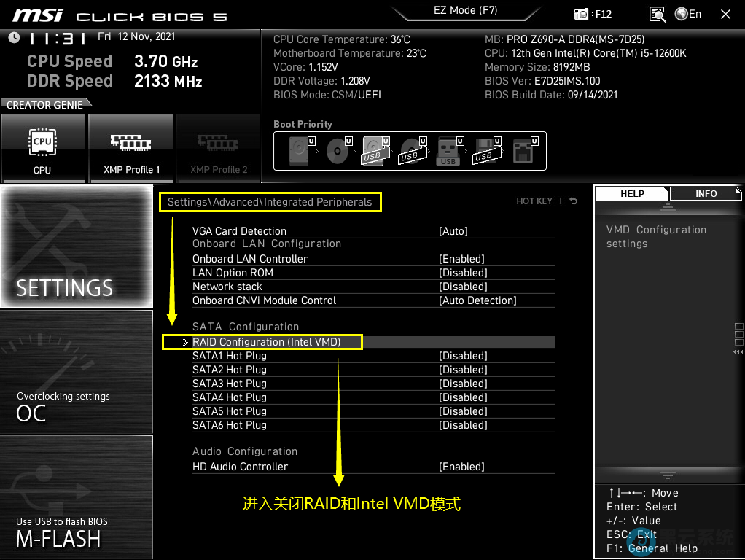Expand RAID Configuration (Intel VMD) submenu
Screen dimensions: 745x560
click(266, 342)
